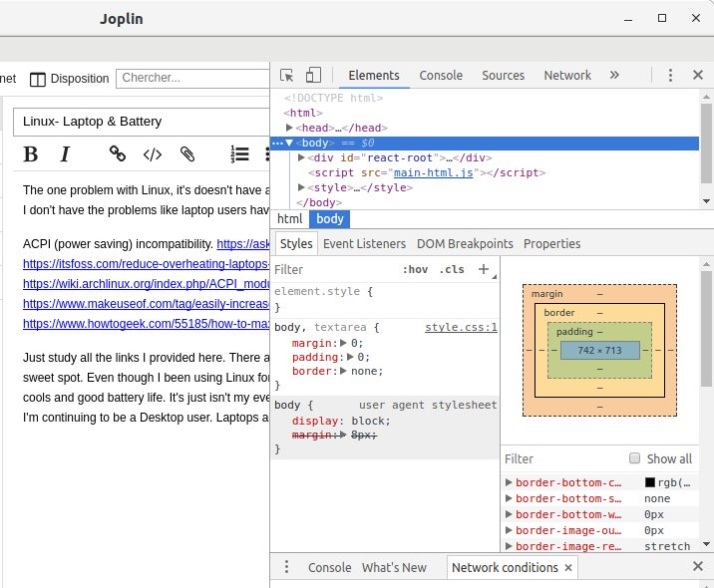Screen dimensions: 714x588
Task: Open the Sources tab
Action: click(504, 75)
